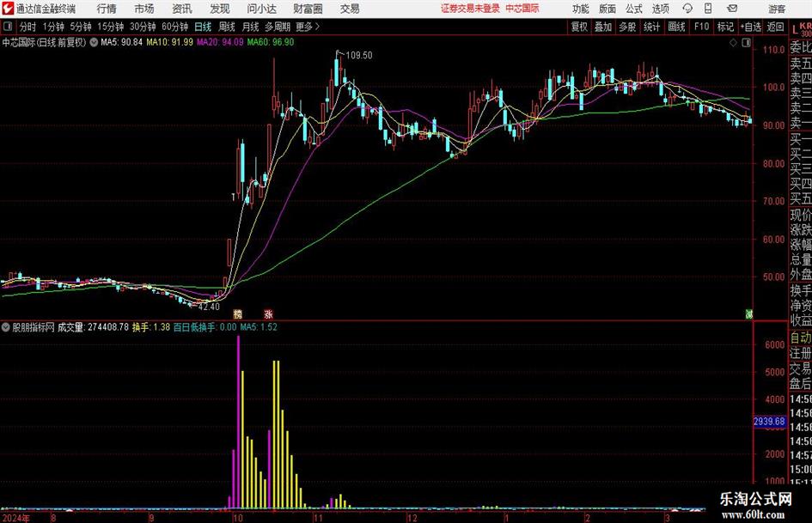Expand main chart indicator dropdown arrow
The height and width of the screenshot is (523, 812).
pos(94,42)
